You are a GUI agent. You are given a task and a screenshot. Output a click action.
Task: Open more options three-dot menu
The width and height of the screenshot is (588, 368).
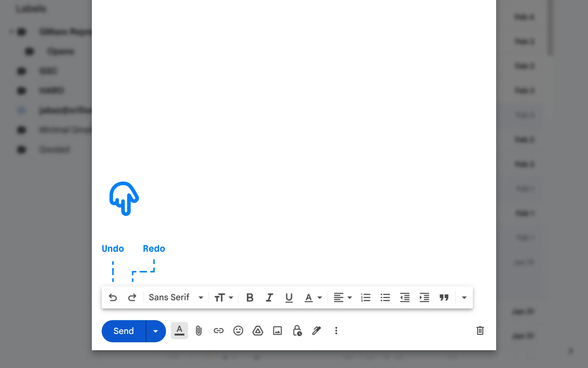coord(336,331)
